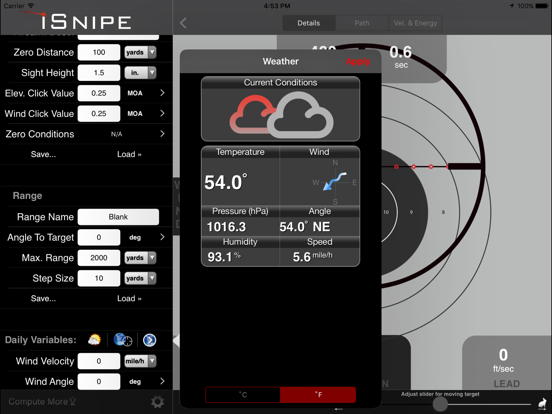This screenshot has width=552, height=414.
Task: Expand Zero Conditions chevron
Action: coord(162,134)
